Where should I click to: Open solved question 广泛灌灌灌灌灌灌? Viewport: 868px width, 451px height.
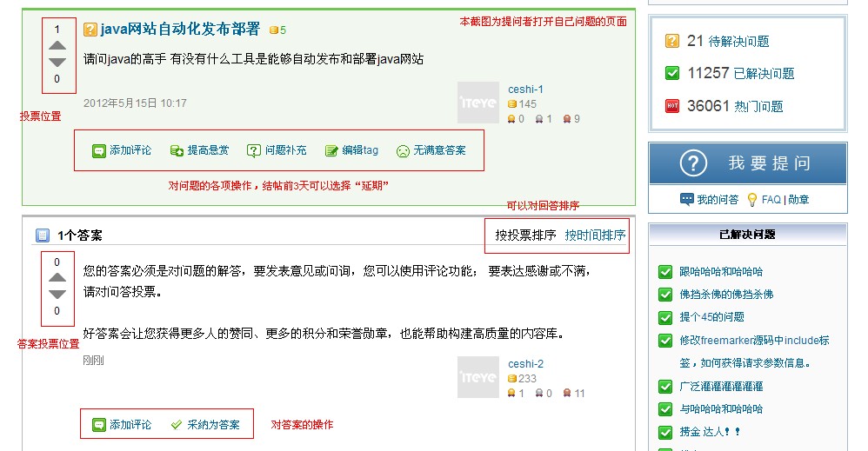[x=721, y=386]
